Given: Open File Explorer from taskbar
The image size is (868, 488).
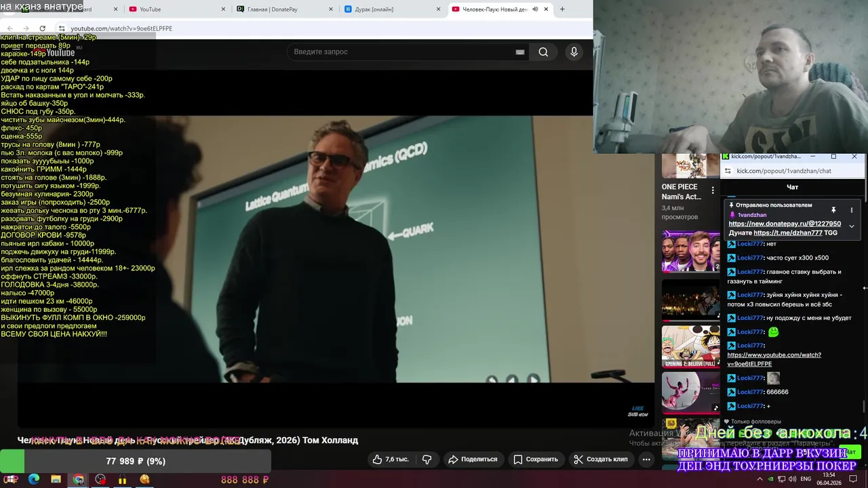Looking at the screenshot, I should tap(56, 479).
